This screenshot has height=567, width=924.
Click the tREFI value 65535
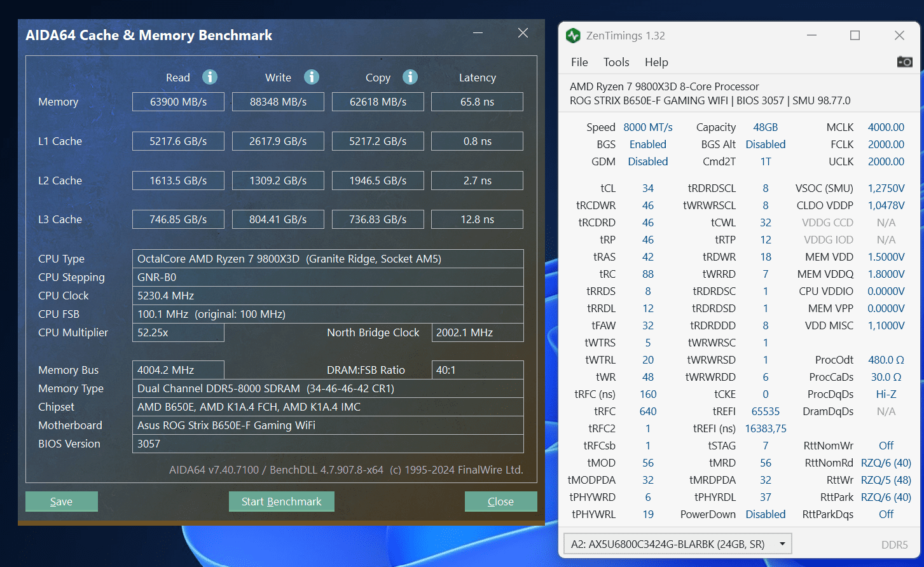click(766, 411)
